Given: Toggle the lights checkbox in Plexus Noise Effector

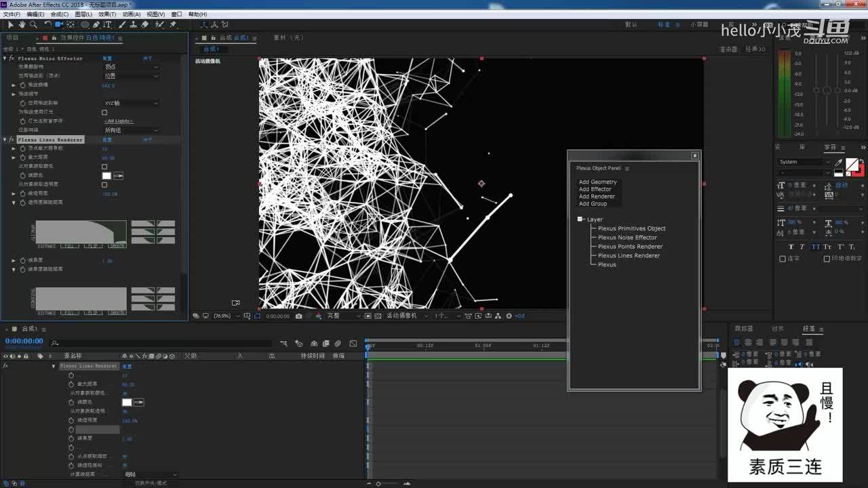Looking at the screenshot, I should click(x=104, y=112).
